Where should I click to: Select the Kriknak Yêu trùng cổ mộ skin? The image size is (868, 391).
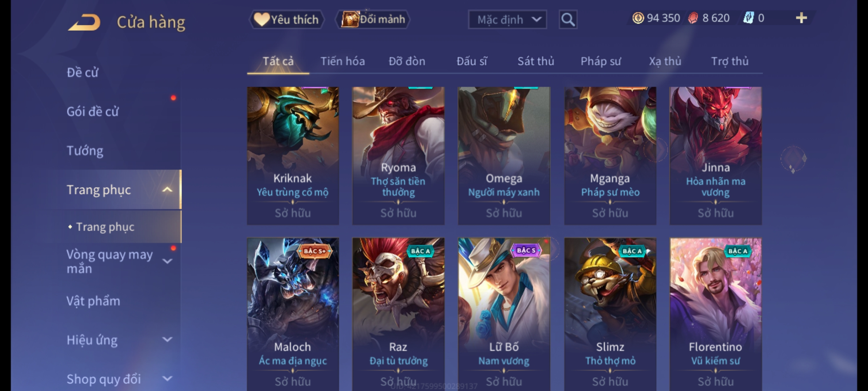(293, 156)
